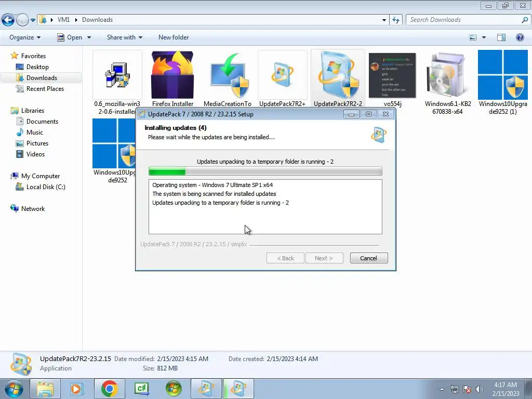Open the volume speaker tray icon
Viewport: 532px width, 399px height.
(480, 389)
